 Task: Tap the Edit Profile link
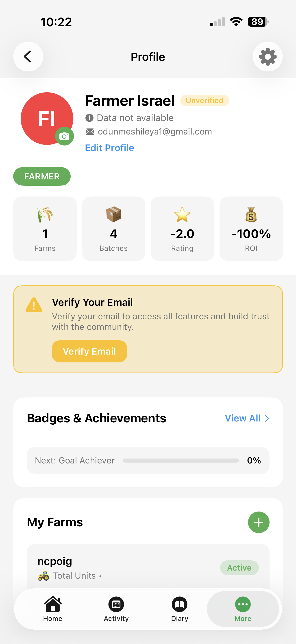point(109,148)
